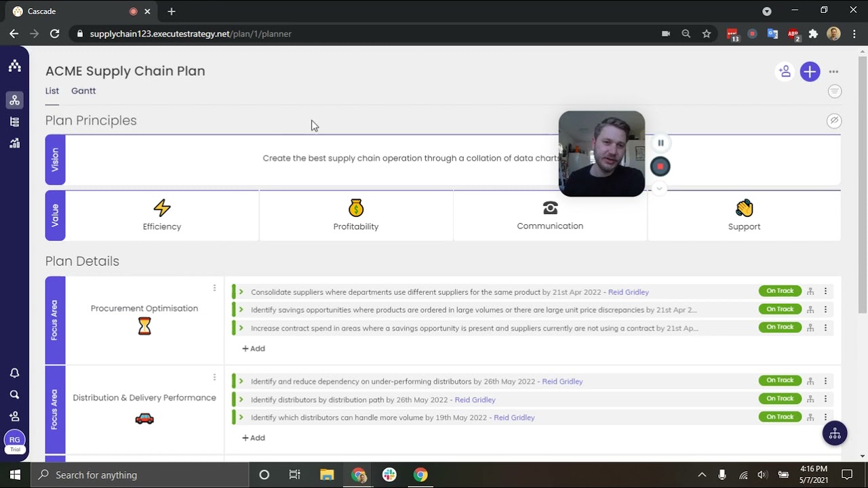The height and width of the screenshot is (488, 868).
Task: Open hierarchy icon for handle more volume goal
Action: coord(810,417)
